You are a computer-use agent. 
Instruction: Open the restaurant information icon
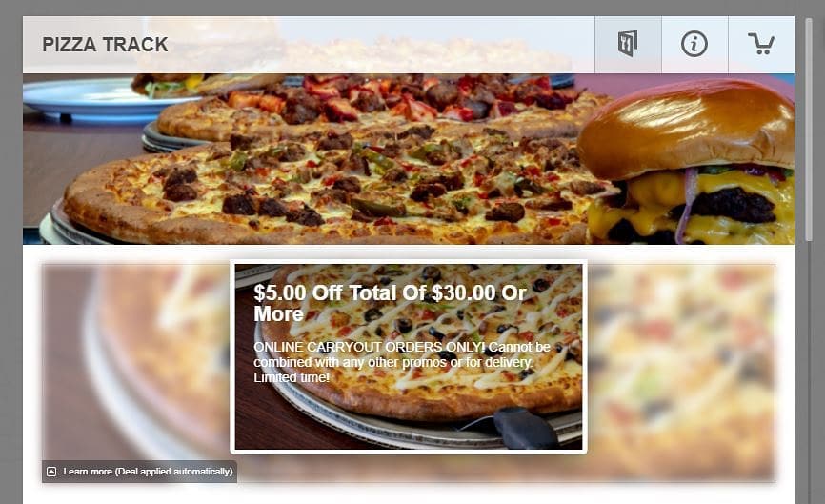pyautogui.click(x=694, y=44)
